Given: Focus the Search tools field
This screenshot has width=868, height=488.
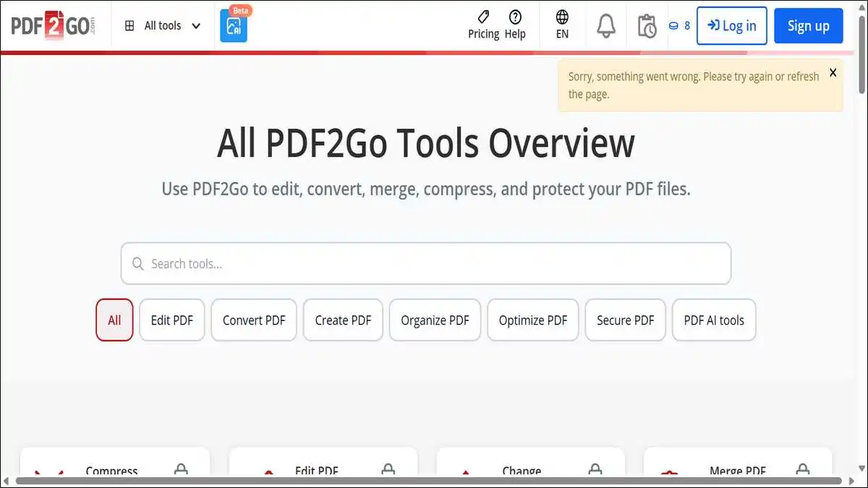Looking at the screenshot, I should (x=426, y=263).
